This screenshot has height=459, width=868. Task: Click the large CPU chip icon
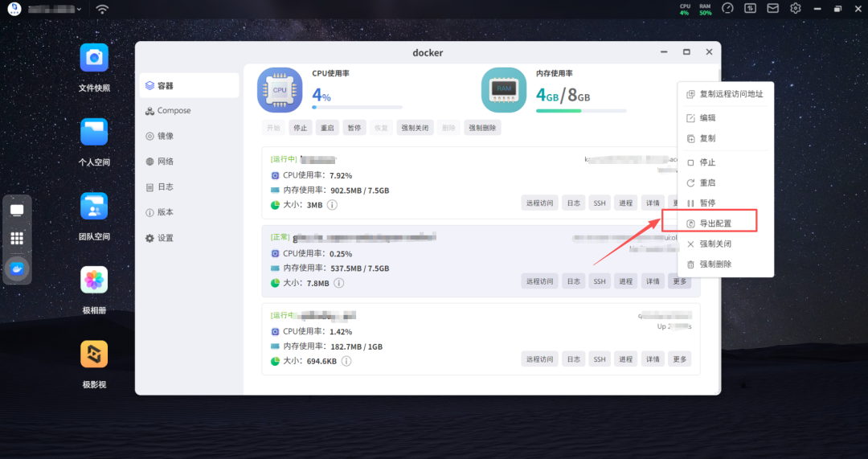point(280,90)
